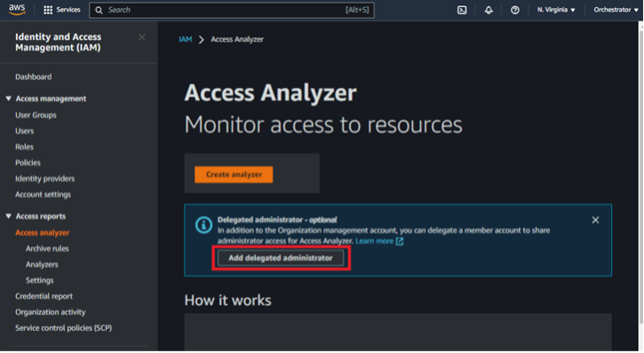Close the IAM navigation sidebar

[x=142, y=37]
